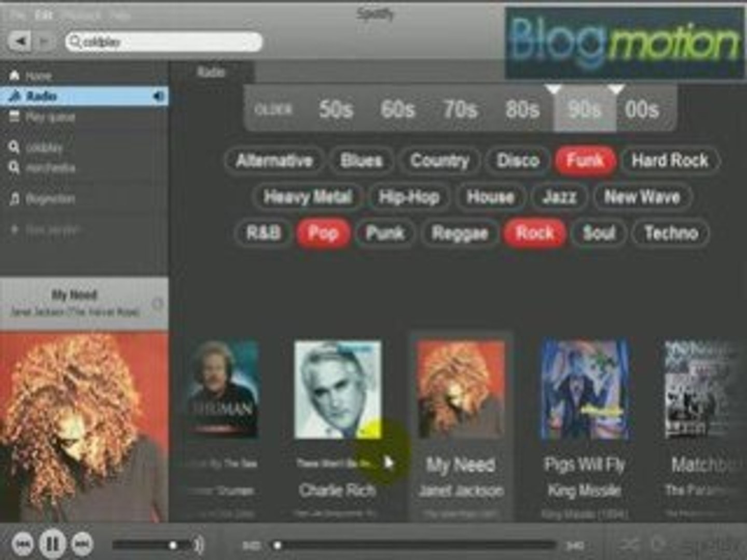Select the OLDER decade option
747x560 pixels.
coord(274,110)
